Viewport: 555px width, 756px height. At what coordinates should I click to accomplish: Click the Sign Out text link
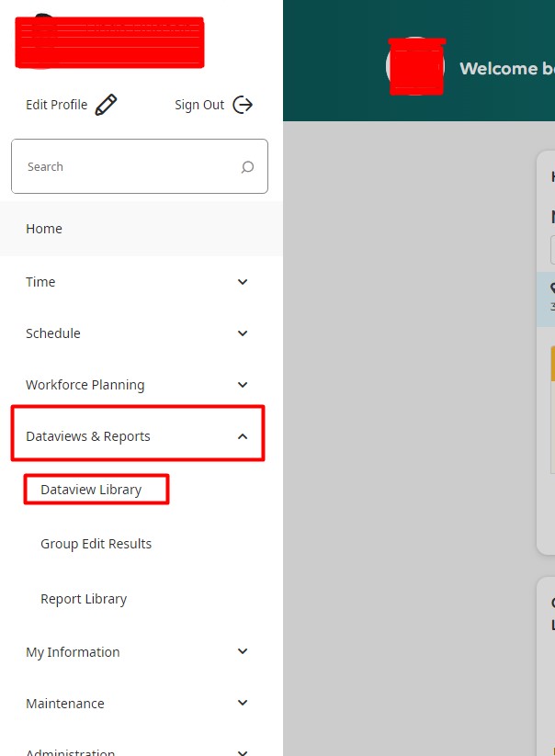(199, 105)
